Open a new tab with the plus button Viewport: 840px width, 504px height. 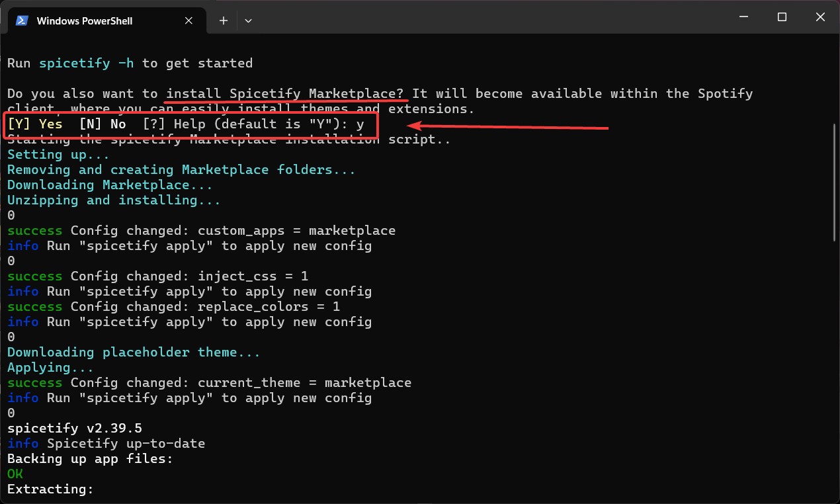pyautogui.click(x=223, y=21)
